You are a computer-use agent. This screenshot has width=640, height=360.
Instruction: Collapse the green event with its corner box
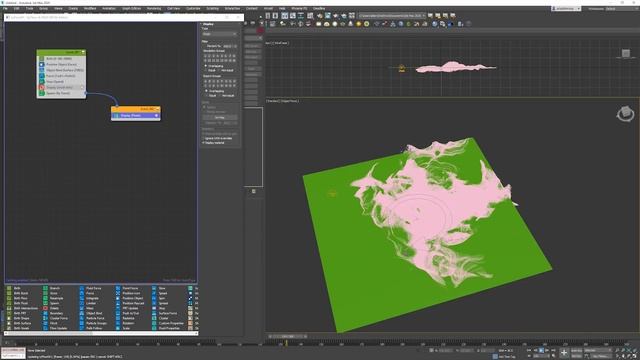(x=83, y=52)
